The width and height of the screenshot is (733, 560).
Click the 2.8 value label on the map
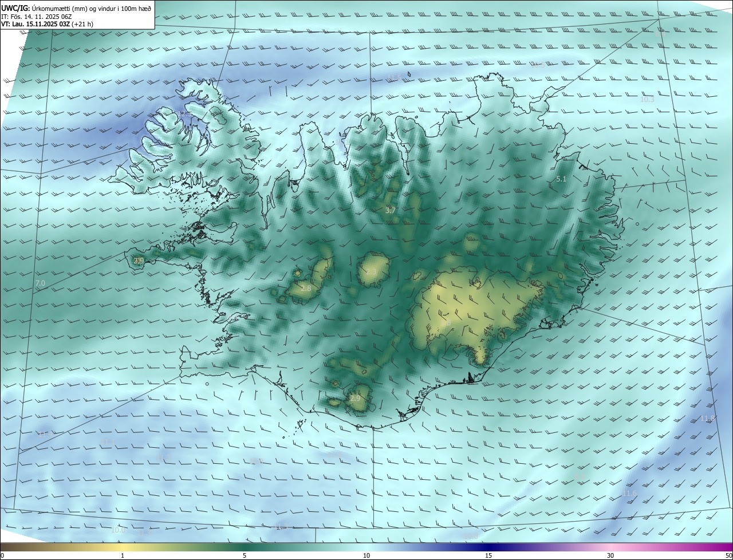(x=306, y=288)
